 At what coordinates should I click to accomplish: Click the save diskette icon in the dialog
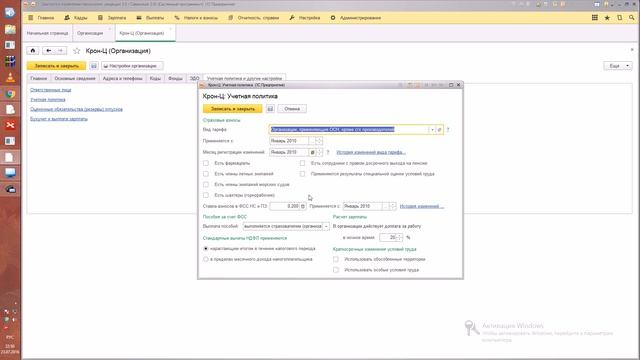point(270,109)
